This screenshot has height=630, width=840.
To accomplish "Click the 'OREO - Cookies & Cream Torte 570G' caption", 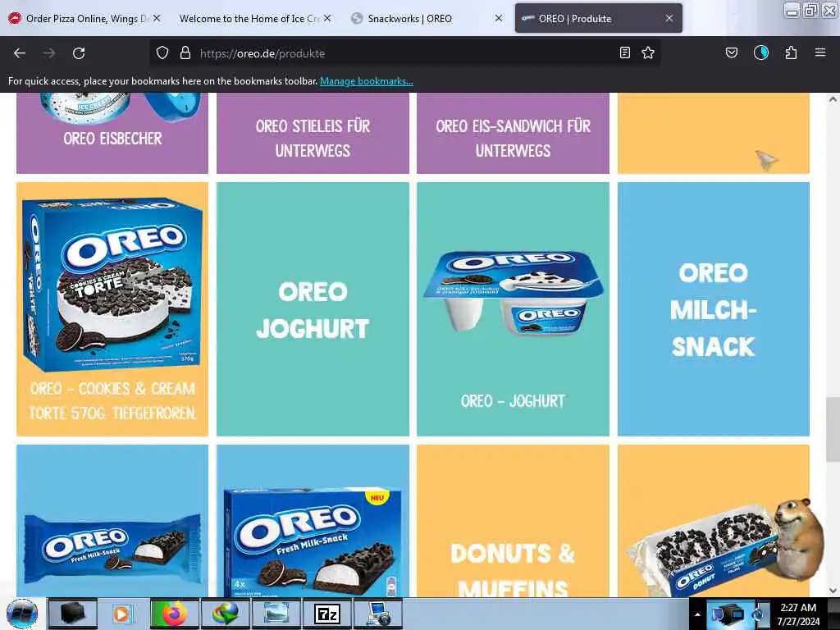I will click(x=112, y=400).
